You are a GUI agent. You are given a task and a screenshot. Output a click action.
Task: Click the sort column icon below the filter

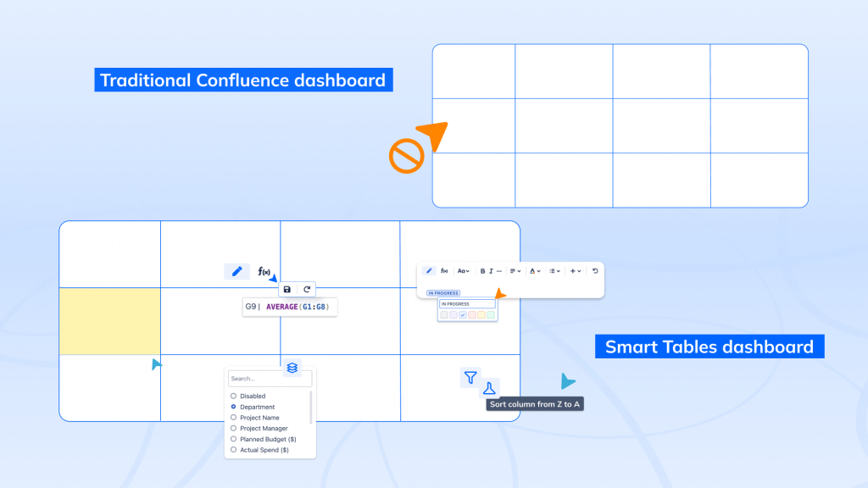pyautogui.click(x=489, y=388)
